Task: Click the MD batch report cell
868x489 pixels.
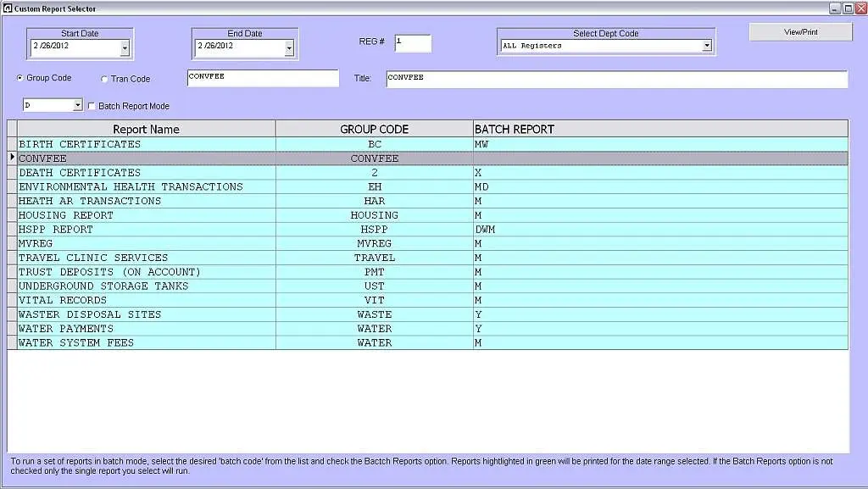Action: click(660, 187)
